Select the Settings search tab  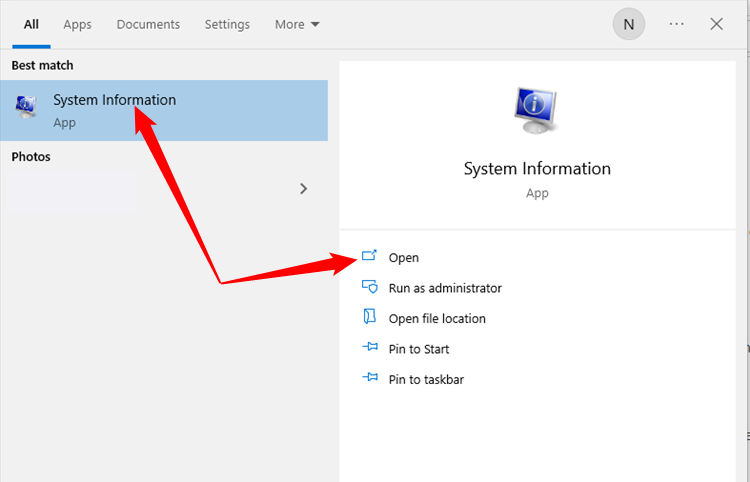tap(228, 24)
